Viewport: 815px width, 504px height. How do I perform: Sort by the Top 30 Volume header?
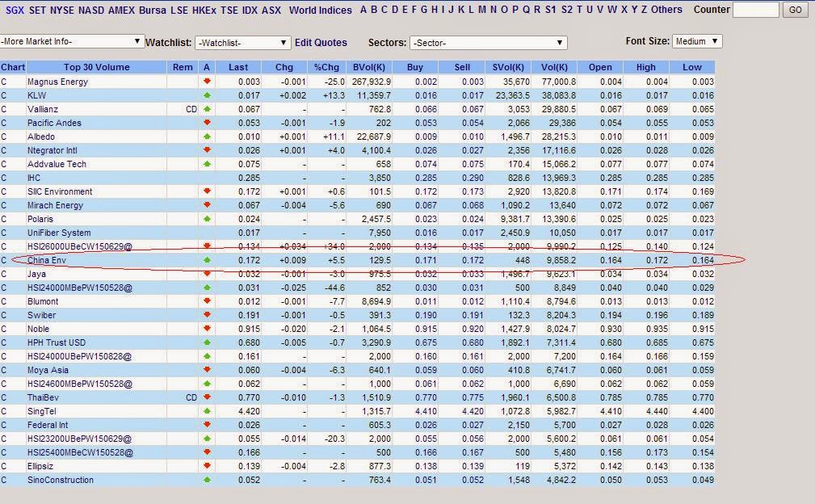(97, 67)
